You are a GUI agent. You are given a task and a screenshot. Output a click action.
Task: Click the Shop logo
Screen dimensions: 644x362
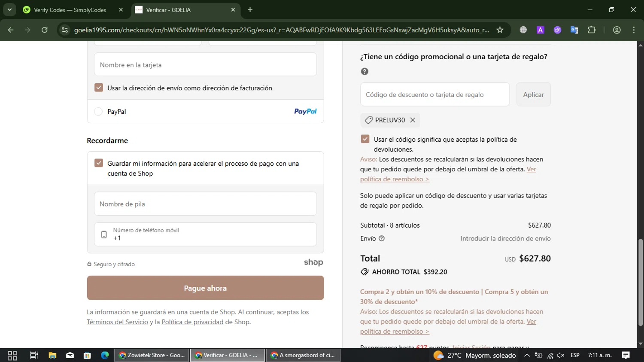click(313, 262)
